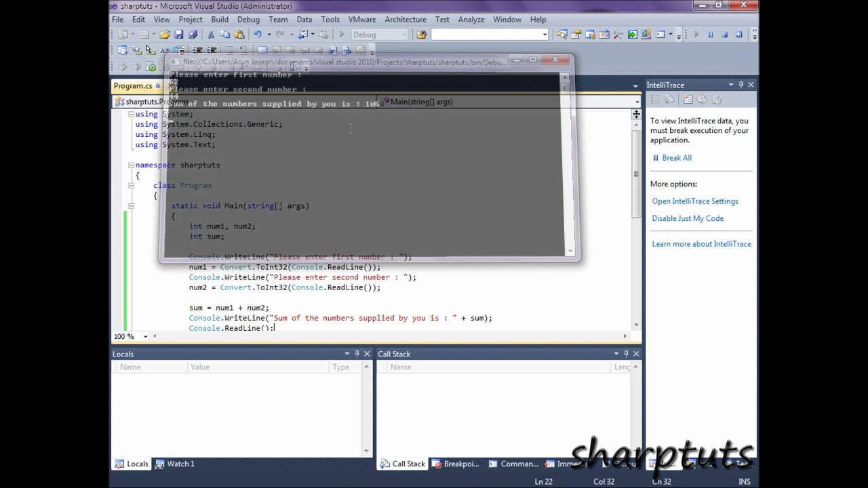Open the Toolbox wrench icon
Screen dimensions: 868x488
point(618,35)
